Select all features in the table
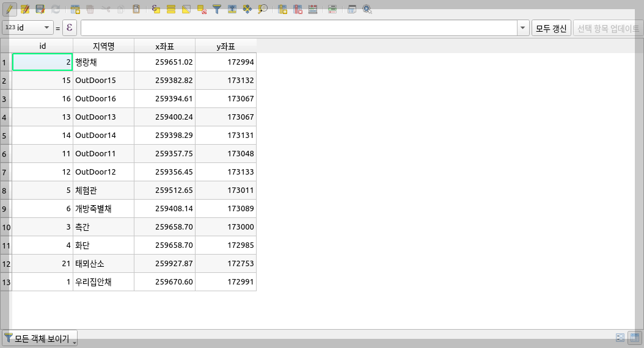The width and height of the screenshot is (644, 348). [171, 9]
